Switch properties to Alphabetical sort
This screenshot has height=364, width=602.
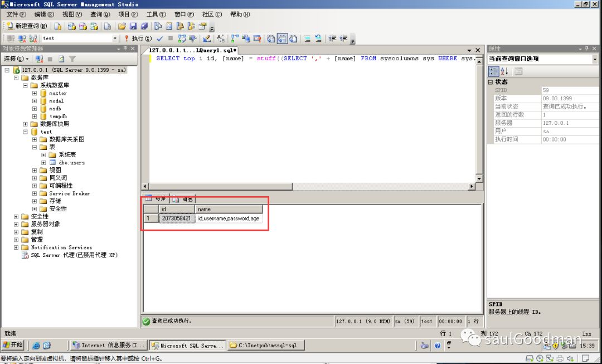504,71
